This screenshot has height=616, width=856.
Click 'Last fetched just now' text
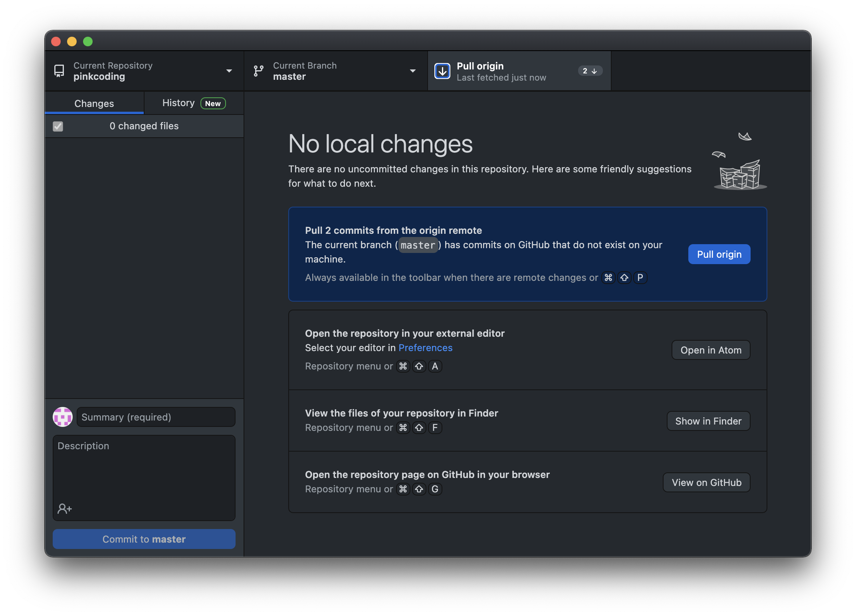(501, 78)
